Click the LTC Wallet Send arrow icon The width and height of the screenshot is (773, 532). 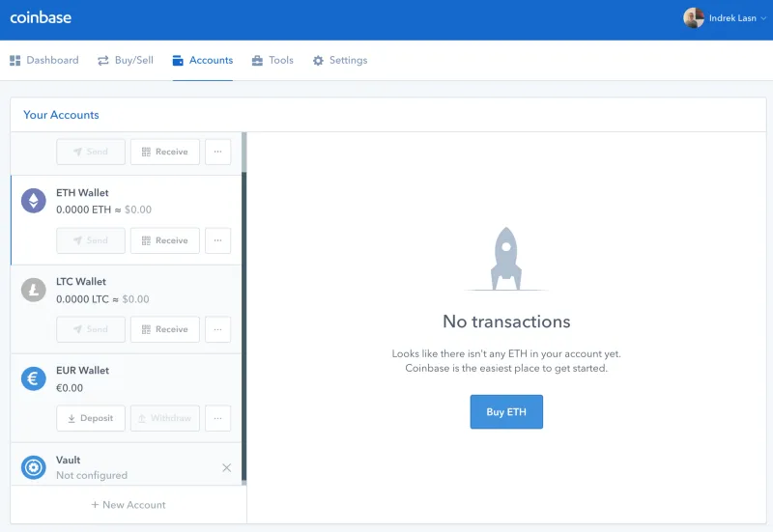(x=78, y=329)
